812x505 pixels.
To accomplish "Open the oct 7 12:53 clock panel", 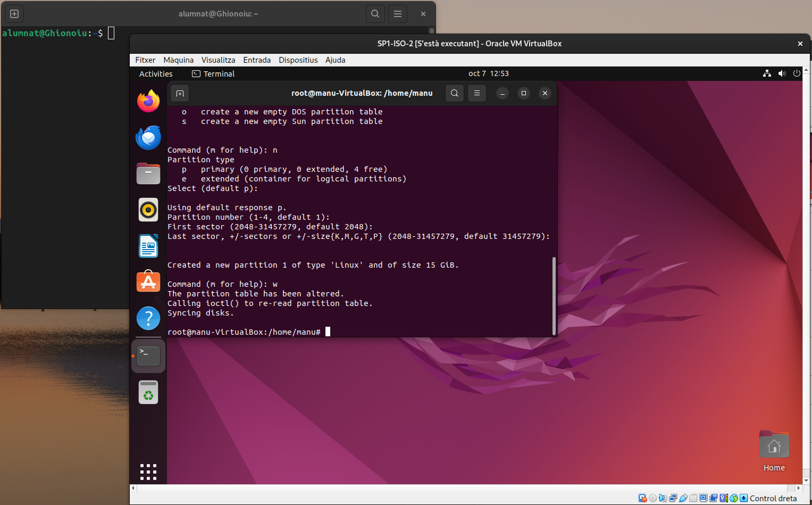I will (488, 73).
